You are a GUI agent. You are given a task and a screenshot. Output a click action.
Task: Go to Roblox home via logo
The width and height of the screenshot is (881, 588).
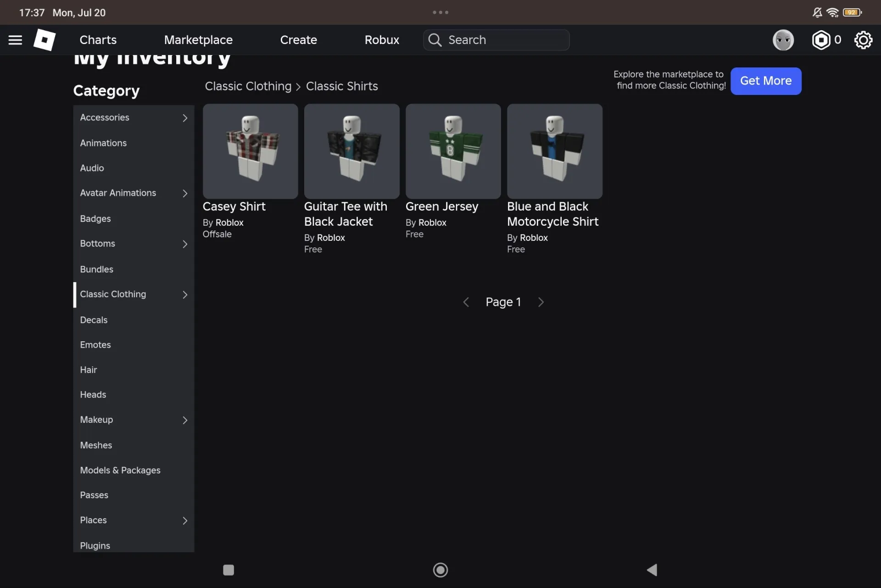click(x=45, y=40)
